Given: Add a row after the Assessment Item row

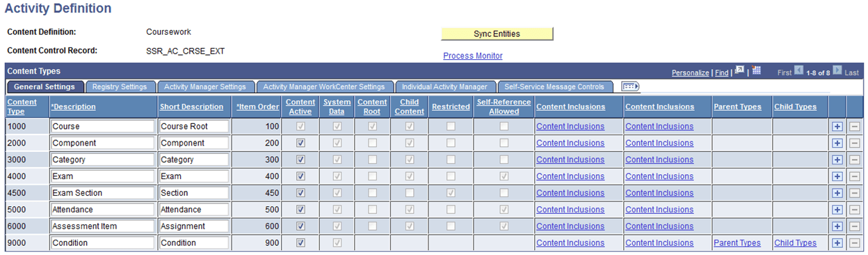Looking at the screenshot, I should click(837, 226).
